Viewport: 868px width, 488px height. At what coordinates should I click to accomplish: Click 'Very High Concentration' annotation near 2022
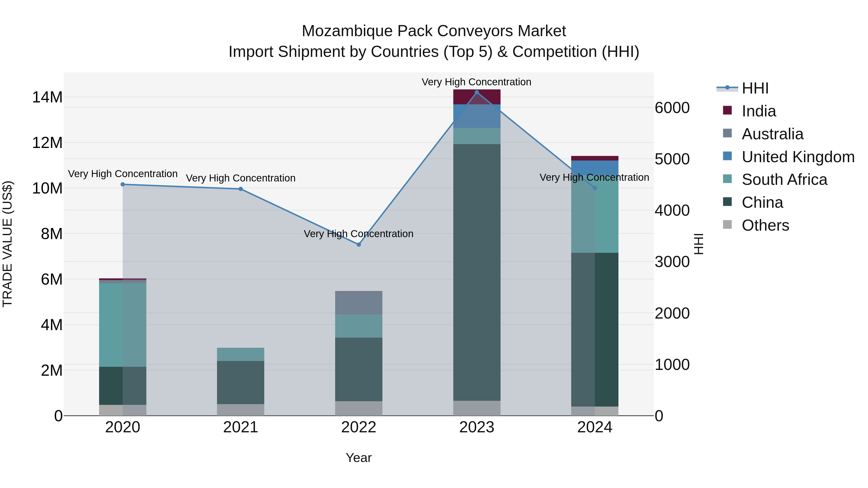[359, 234]
